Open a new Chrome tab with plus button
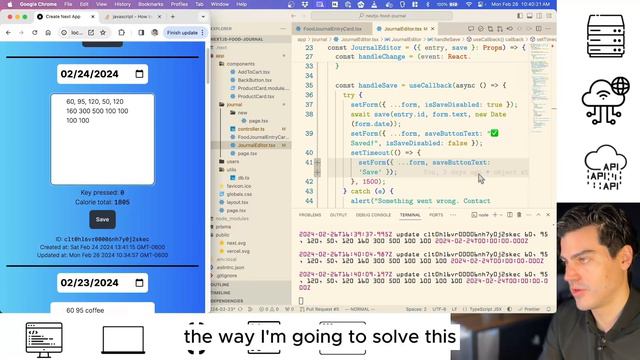 (x=173, y=17)
